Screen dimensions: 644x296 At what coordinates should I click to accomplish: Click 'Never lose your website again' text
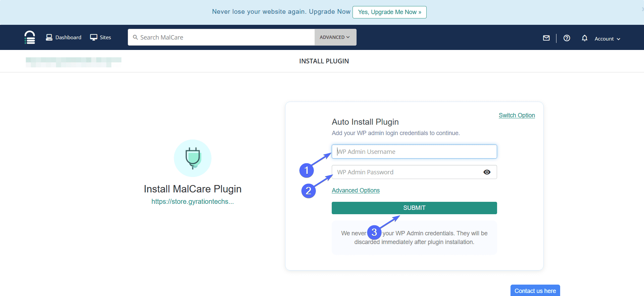260,12
